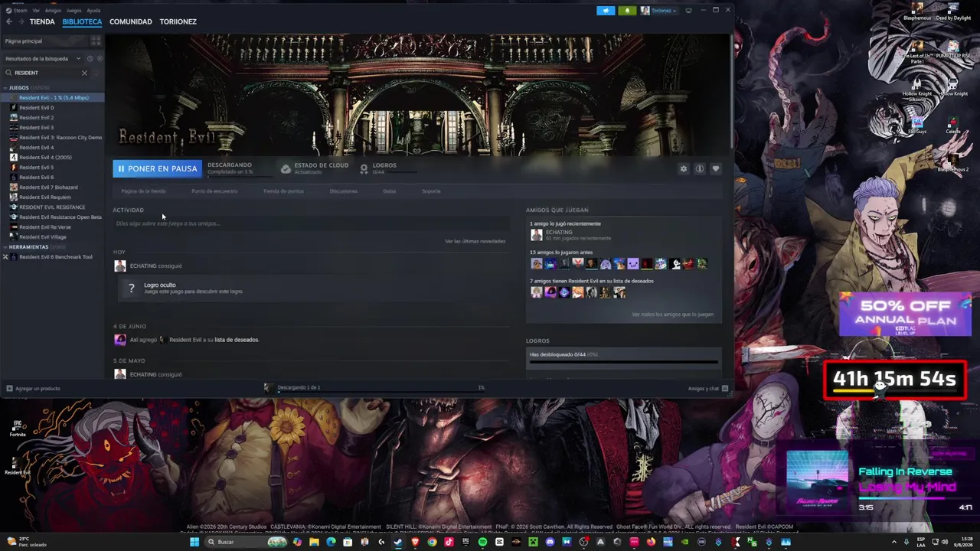Toggle the recent-activity clock filter icon
The height and width of the screenshot is (551, 980).
[90, 58]
